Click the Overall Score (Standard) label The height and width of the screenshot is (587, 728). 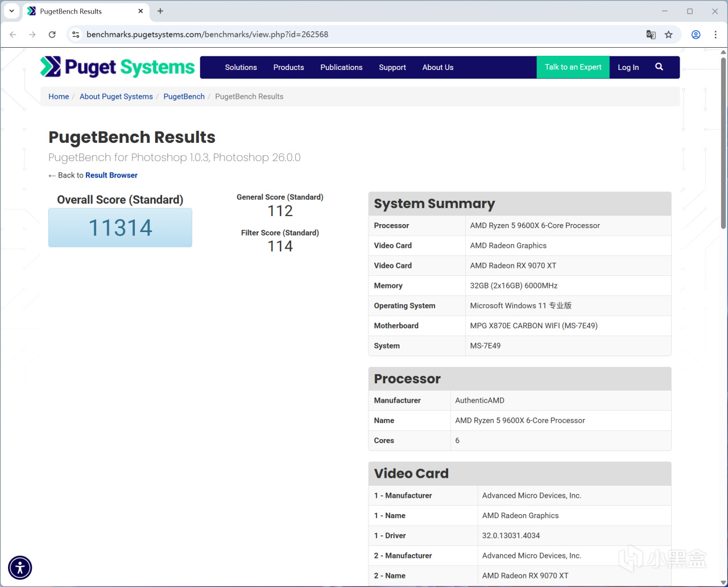pyautogui.click(x=120, y=200)
